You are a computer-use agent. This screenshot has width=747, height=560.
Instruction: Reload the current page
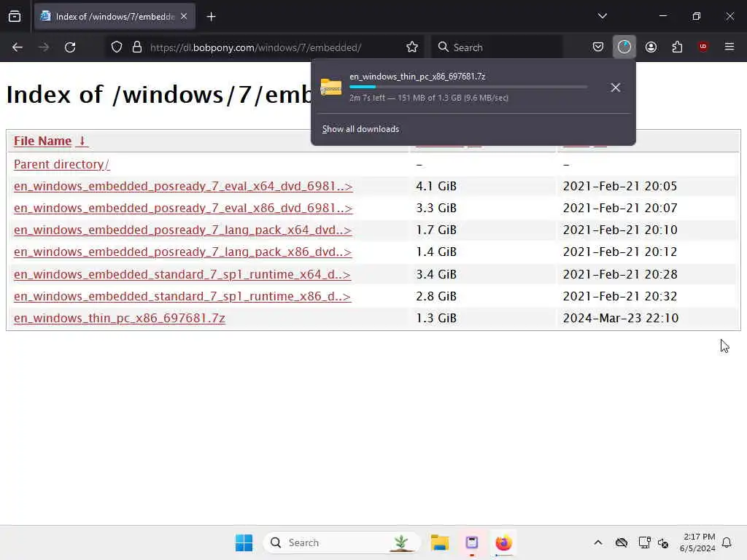coord(70,47)
